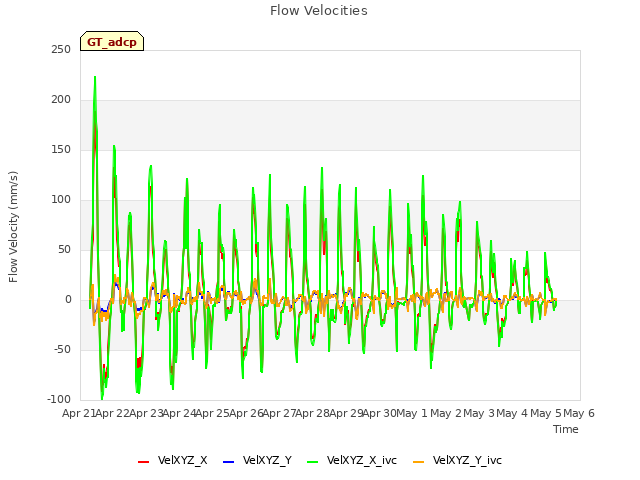Click the May 1 x-axis date label
640x480 pixels.
pos(411,413)
